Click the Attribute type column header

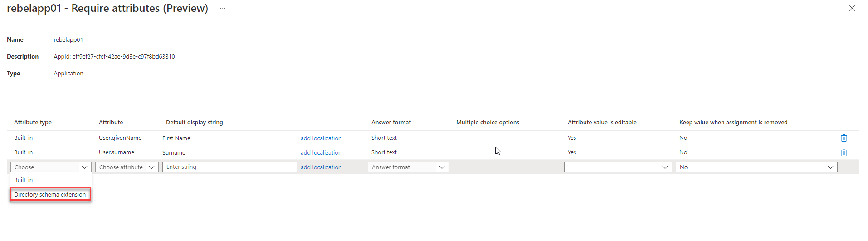[33, 123]
